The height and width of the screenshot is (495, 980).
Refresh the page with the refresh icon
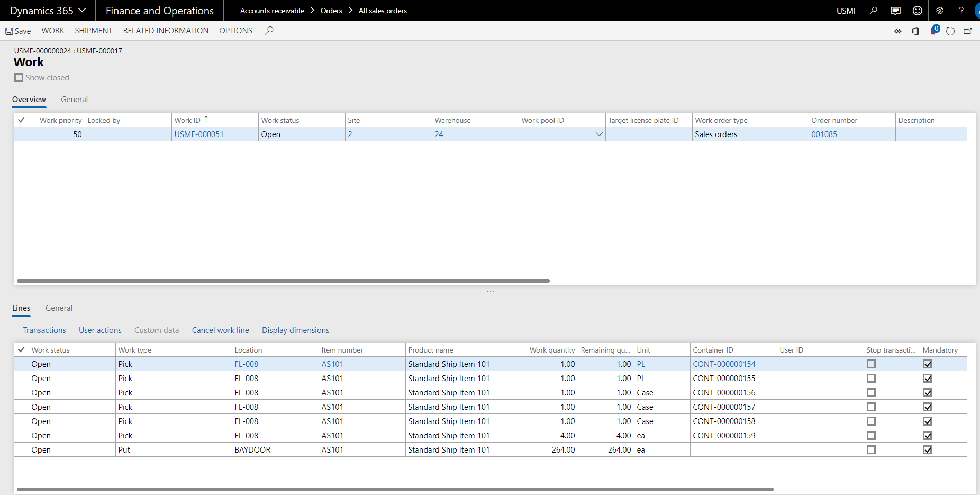coord(950,31)
